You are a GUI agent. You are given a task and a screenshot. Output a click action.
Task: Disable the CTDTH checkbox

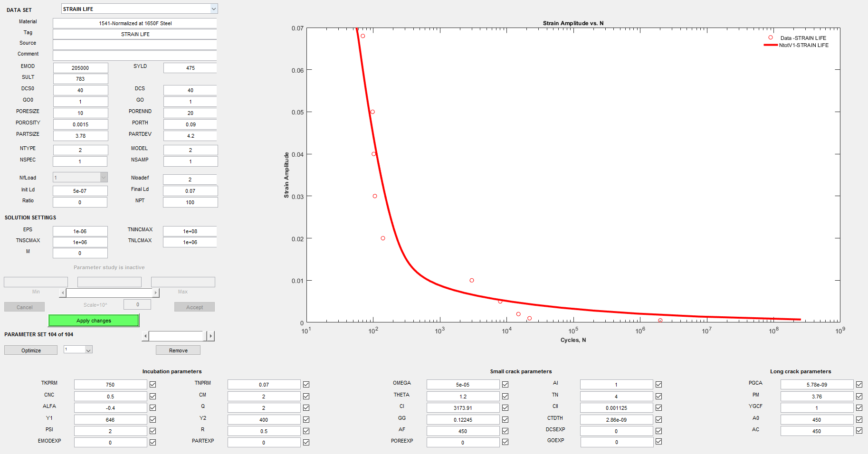[x=658, y=419]
